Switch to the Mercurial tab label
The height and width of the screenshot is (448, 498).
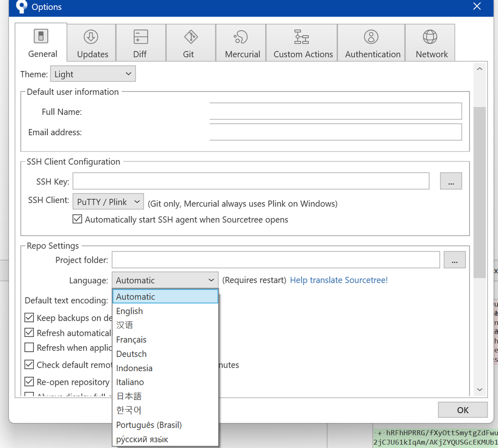tap(242, 54)
